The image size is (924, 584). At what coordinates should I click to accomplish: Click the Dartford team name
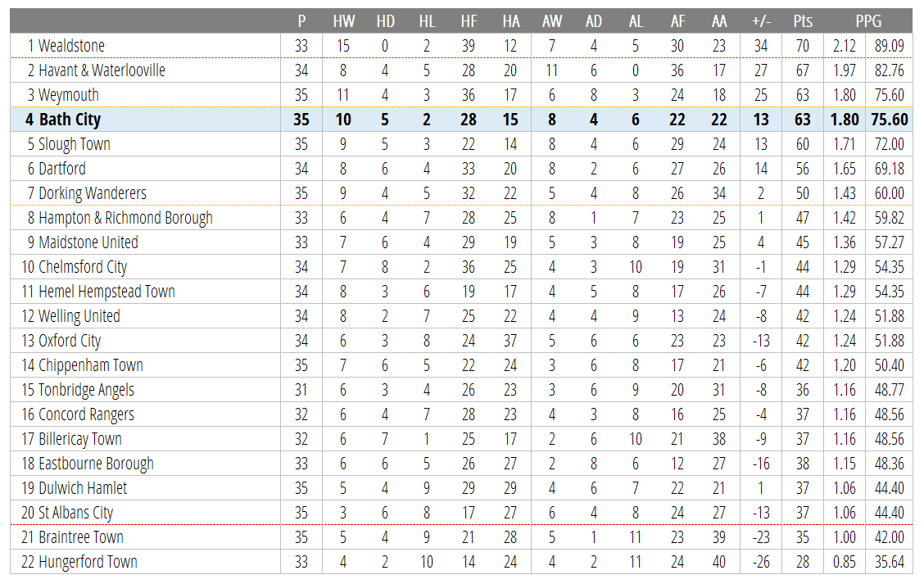(x=62, y=169)
